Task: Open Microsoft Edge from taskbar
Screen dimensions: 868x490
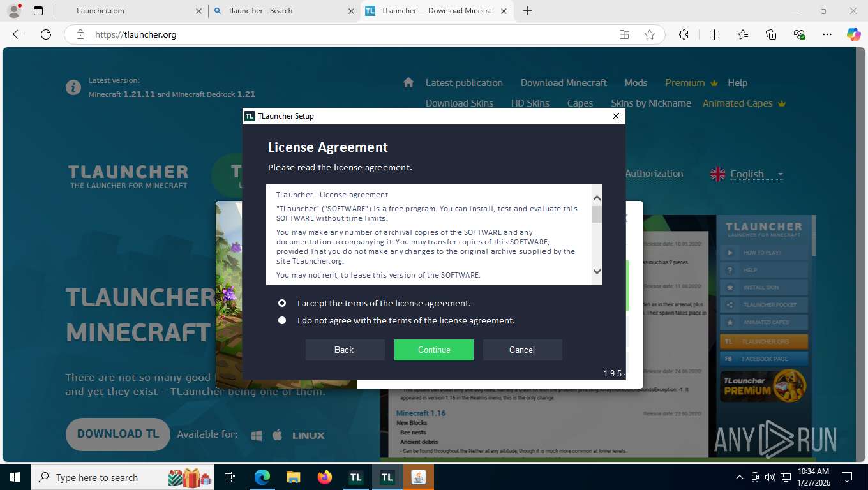Action: point(262,477)
